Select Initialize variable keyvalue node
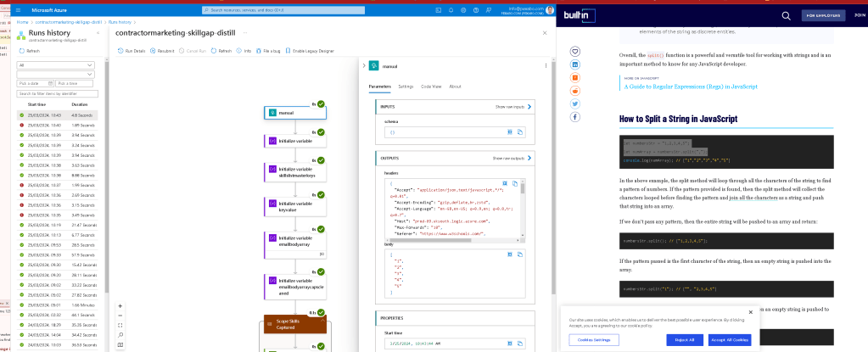Viewport: 868px width, 352px height. [x=295, y=207]
